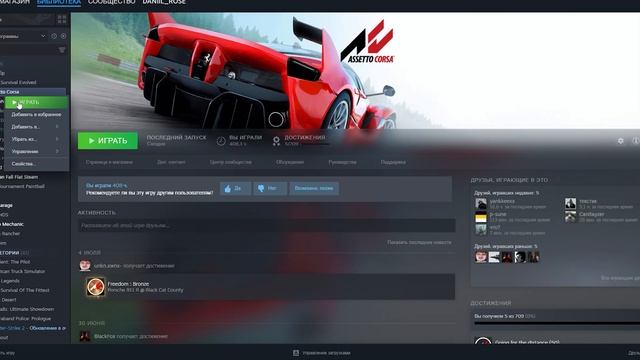Click the big green ИГРАТЬ button
The image size is (640, 360).
pyautogui.click(x=108, y=141)
